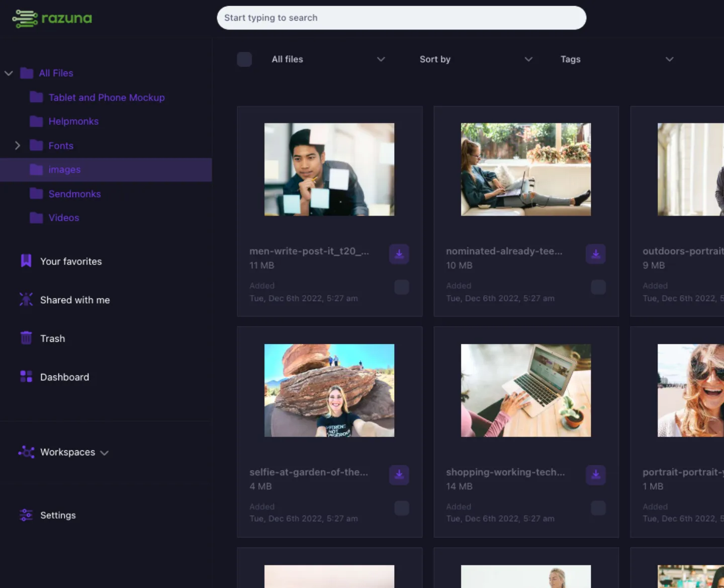Image resolution: width=724 pixels, height=588 pixels.
Task: Click the 14 MB file size text
Action: [x=459, y=486]
